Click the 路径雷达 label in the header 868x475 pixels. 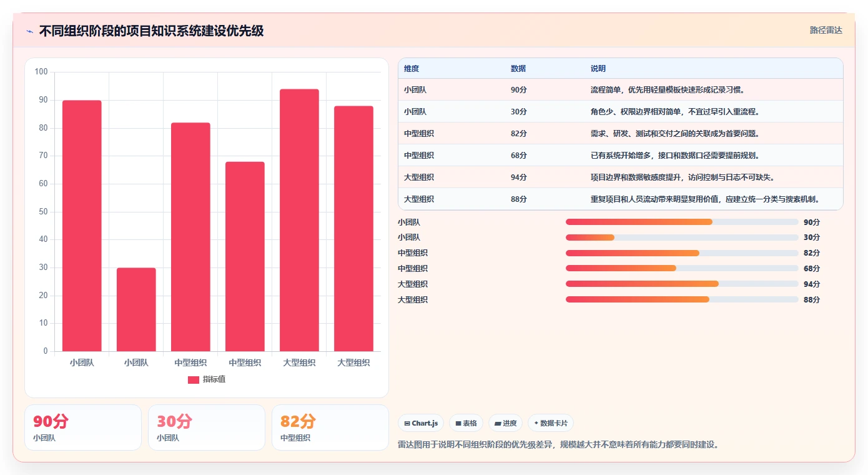tap(826, 30)
